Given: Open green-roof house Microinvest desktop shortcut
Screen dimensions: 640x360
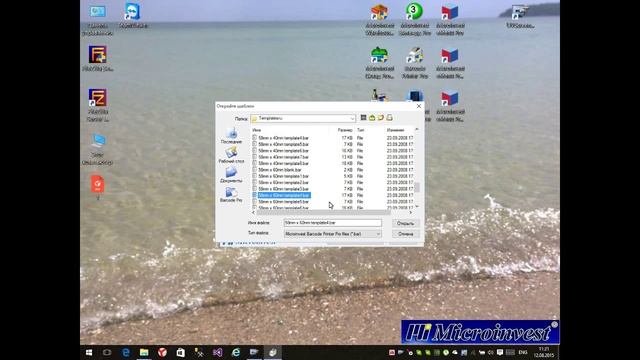Looking at the screenshot, I should tap(379, 62).
